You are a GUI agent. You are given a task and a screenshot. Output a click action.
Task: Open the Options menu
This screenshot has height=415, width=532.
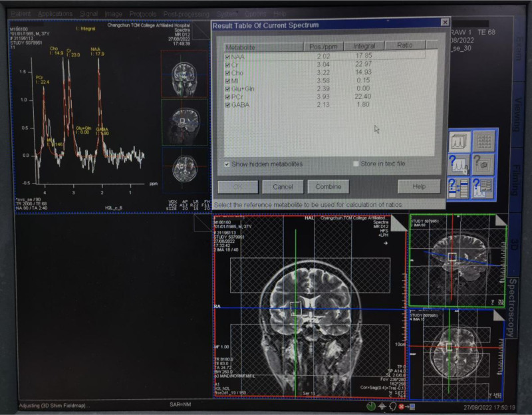pyautogui.click(x=255, y=14)
